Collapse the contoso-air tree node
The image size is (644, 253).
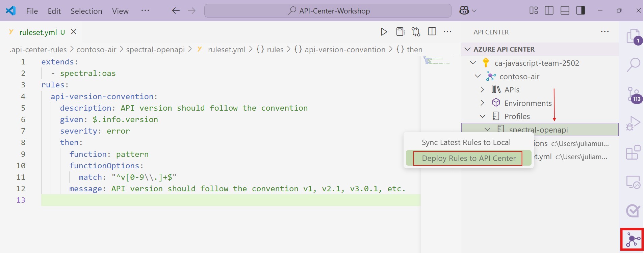[x=478, y=76]
